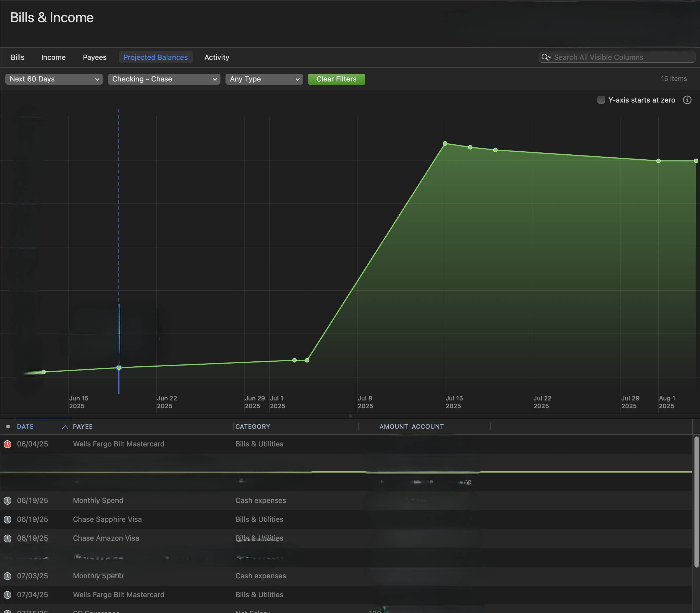Click clock icon on 07/04/25 Wells Fargo row

(7, 594)
